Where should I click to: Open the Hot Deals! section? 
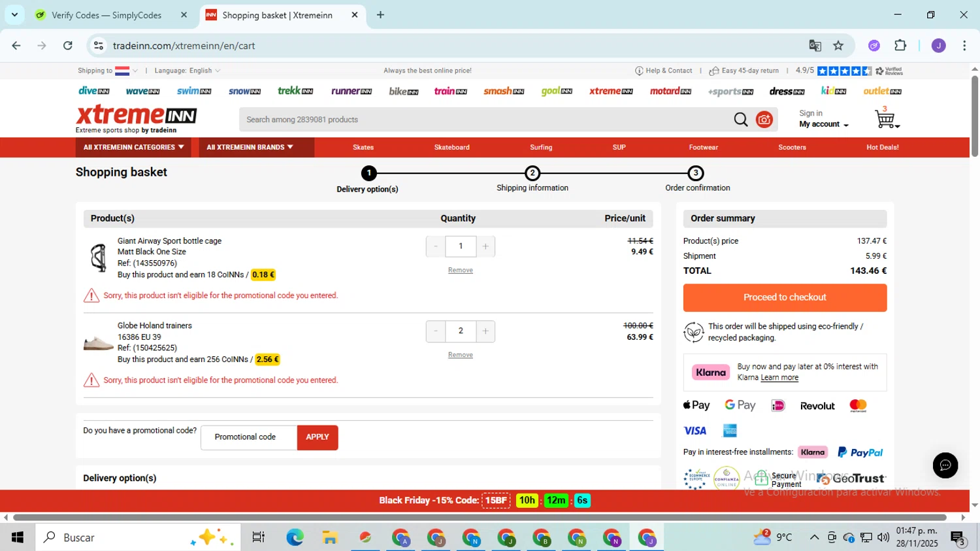click(x=883, y=147)
